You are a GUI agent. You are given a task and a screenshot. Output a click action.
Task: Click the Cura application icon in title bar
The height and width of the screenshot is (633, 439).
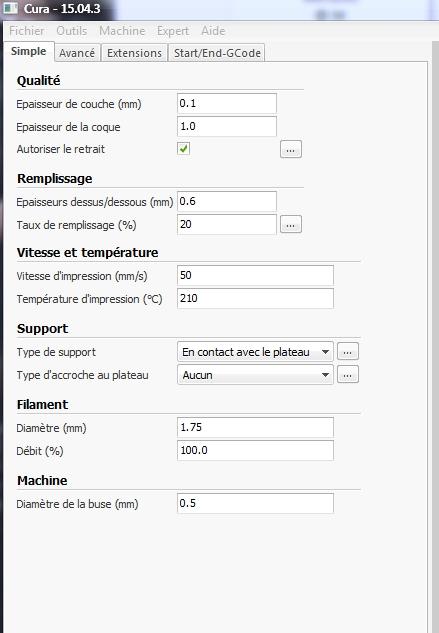[11, 8]
